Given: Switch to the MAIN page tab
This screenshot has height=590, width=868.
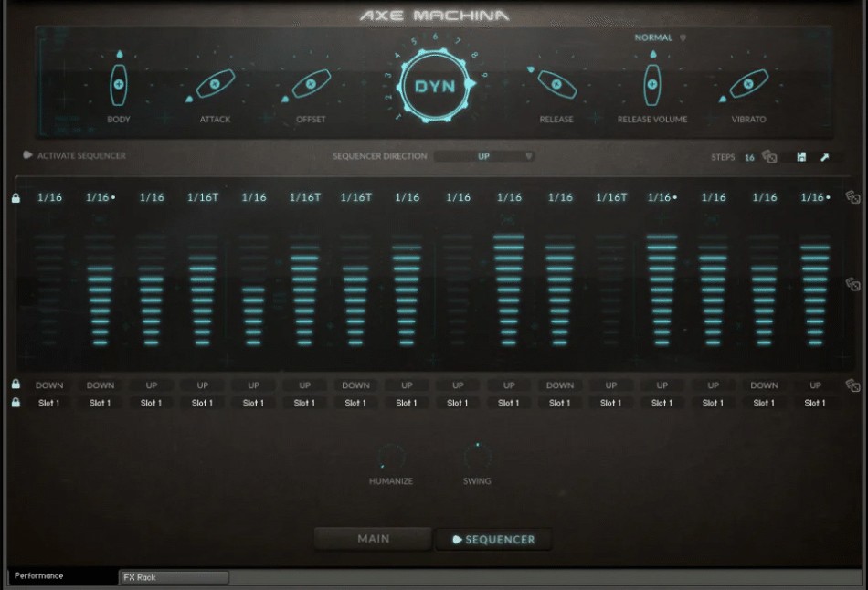Looking at the screenshot, I should 373,539.
